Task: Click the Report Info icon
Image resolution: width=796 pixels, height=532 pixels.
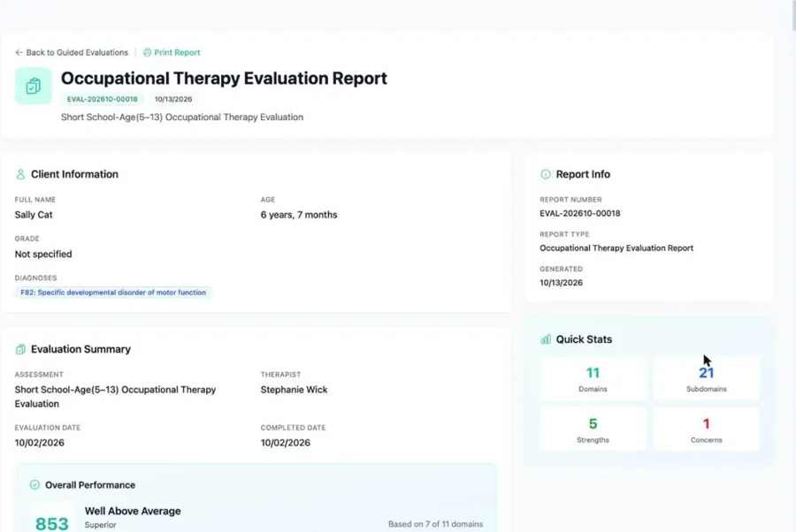Action: (545, 174)
